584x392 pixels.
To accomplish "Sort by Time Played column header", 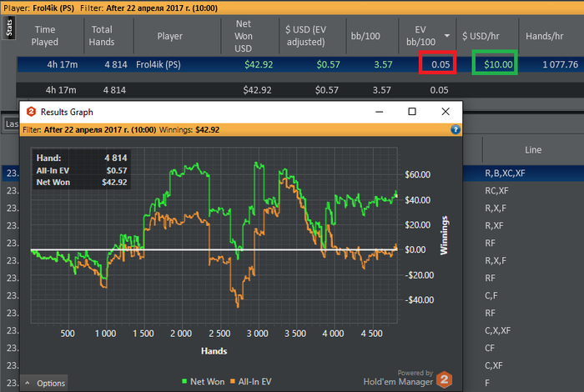I will tap(45, 36).
